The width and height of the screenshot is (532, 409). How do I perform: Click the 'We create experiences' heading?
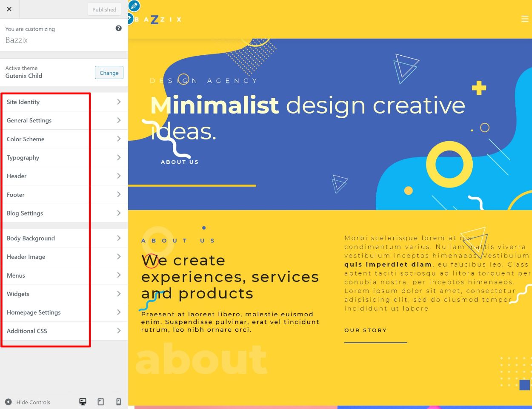[x=230, y=276]
